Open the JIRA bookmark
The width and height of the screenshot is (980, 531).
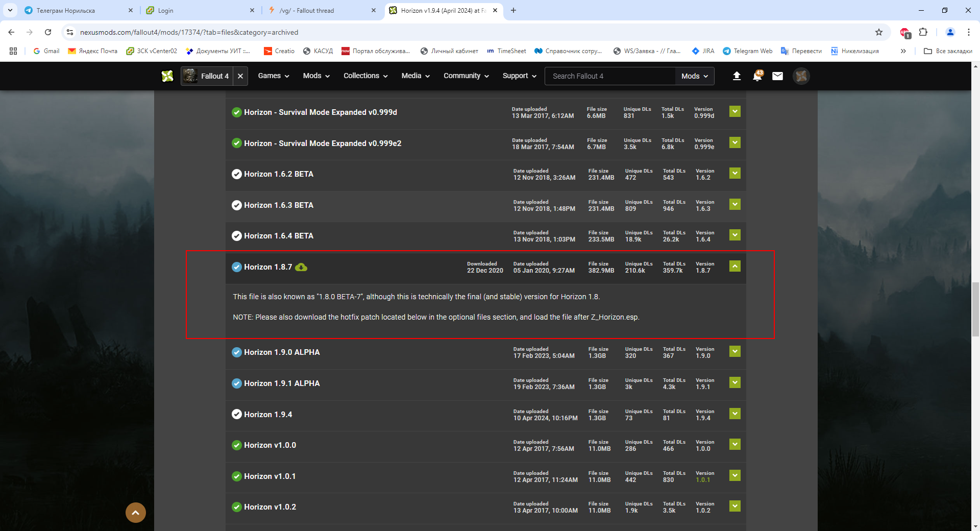coord(703,51)
